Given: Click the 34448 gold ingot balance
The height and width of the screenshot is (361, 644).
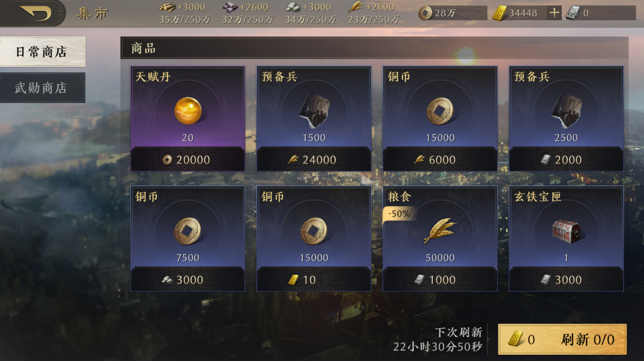Looking at the screenshot, I should (518, 13).
